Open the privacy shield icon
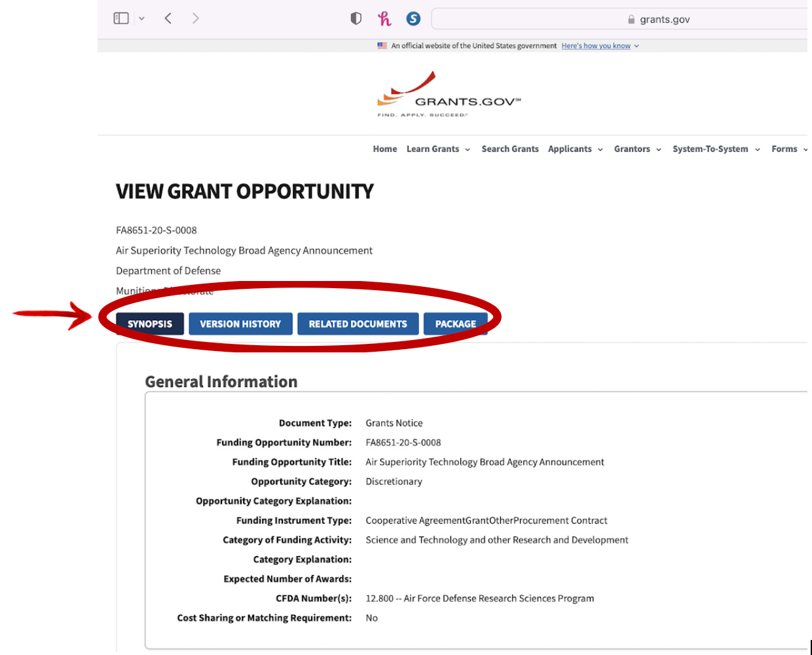812x655 pixels. coord(356,18)
